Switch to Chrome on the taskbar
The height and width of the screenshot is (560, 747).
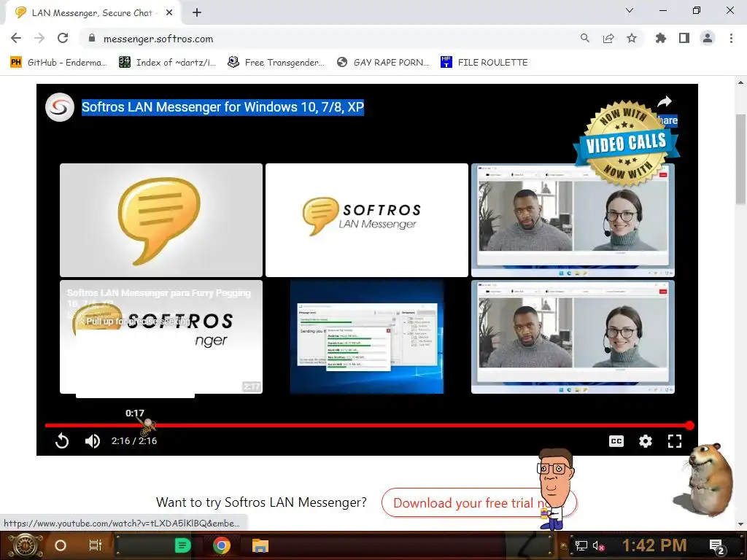coord(222,545)
